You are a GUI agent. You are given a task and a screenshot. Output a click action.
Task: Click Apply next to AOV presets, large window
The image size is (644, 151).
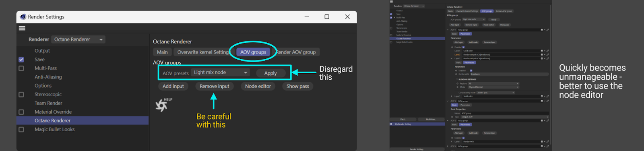click(x=270, y=73)
